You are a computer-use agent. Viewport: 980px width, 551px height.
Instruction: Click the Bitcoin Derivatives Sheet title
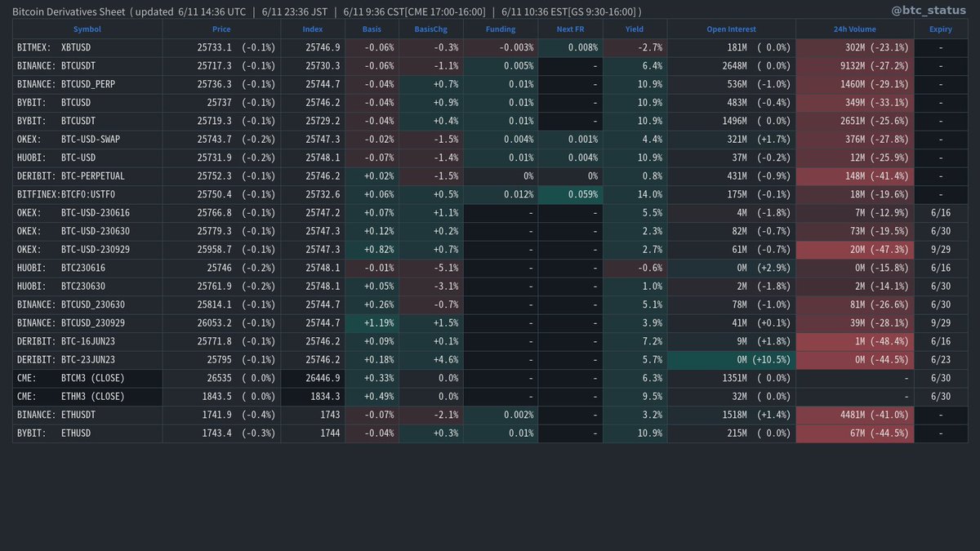[69, 11]
